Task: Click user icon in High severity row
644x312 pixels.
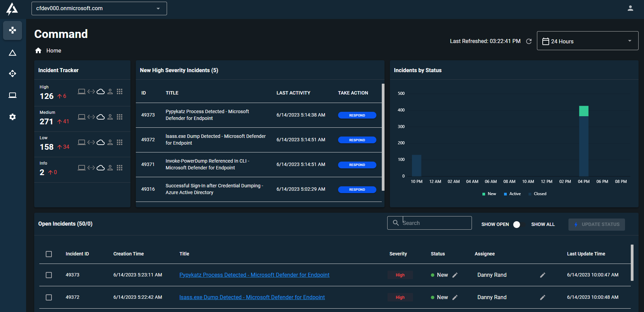Action: point(110,91)
